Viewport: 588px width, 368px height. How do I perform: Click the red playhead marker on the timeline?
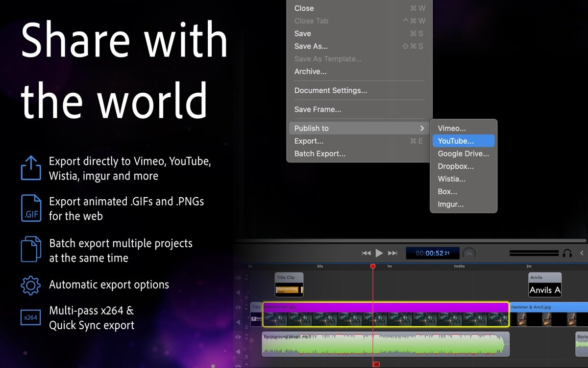[372, 266]
